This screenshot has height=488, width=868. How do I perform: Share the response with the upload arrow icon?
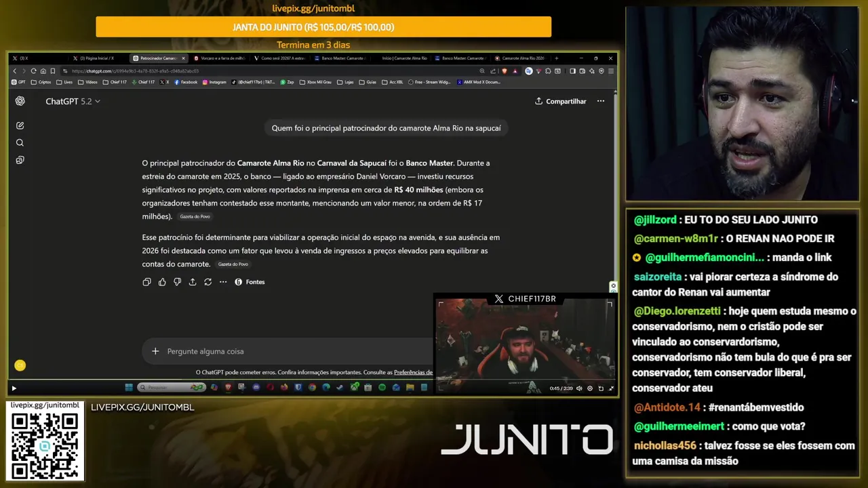(x=193, y=282)
